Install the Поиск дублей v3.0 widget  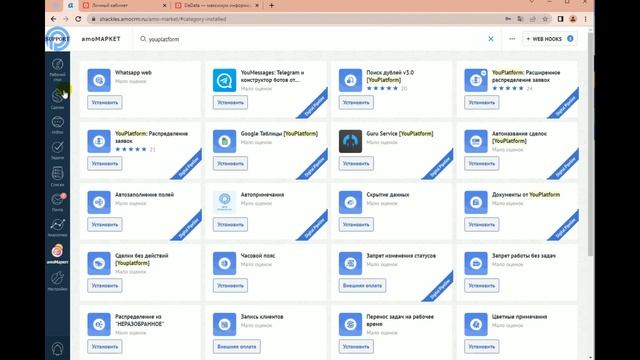(356, 102)
